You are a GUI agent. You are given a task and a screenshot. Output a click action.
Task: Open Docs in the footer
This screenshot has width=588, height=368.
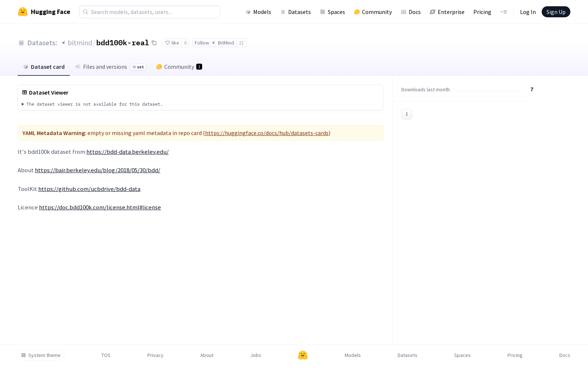(x=565, y=355)
